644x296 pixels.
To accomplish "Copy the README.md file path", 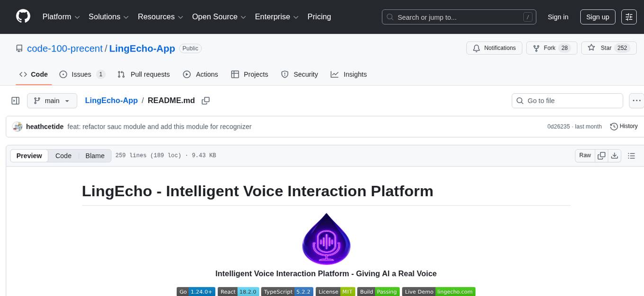I will pyautogui.click(x=206, y=101).
